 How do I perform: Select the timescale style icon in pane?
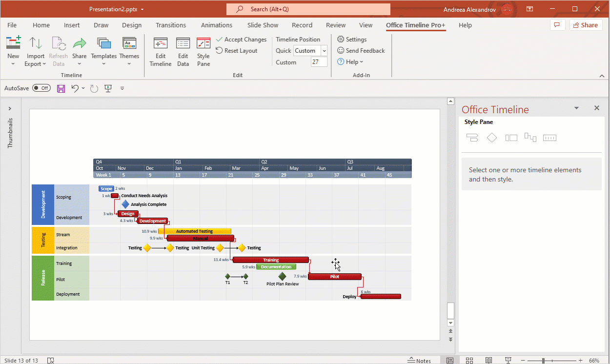coord(549,138)
